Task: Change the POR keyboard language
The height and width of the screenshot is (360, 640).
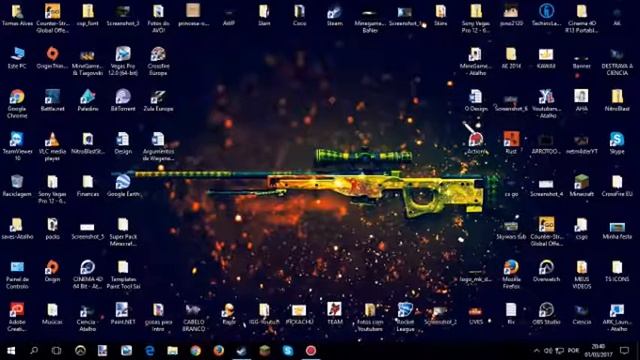Action: (573, 351)
